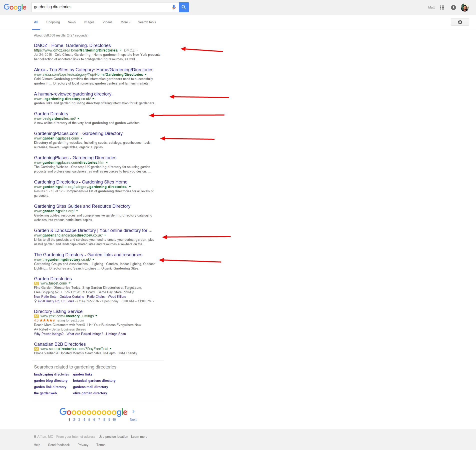This screenshot has height=450, width=476.
Task: Click Send feedback in the footer
Action: (x=59, y=445)
